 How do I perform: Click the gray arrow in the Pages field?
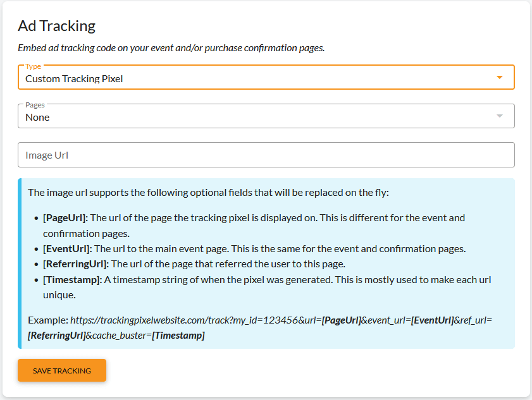click(x=500, y=116)
